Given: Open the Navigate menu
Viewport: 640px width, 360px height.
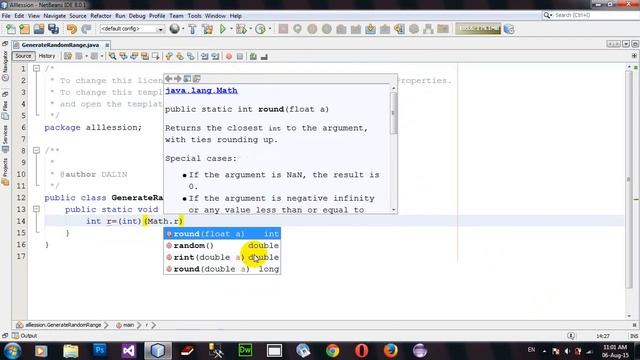Looking at the screenshot, I should tap(55, 16).
